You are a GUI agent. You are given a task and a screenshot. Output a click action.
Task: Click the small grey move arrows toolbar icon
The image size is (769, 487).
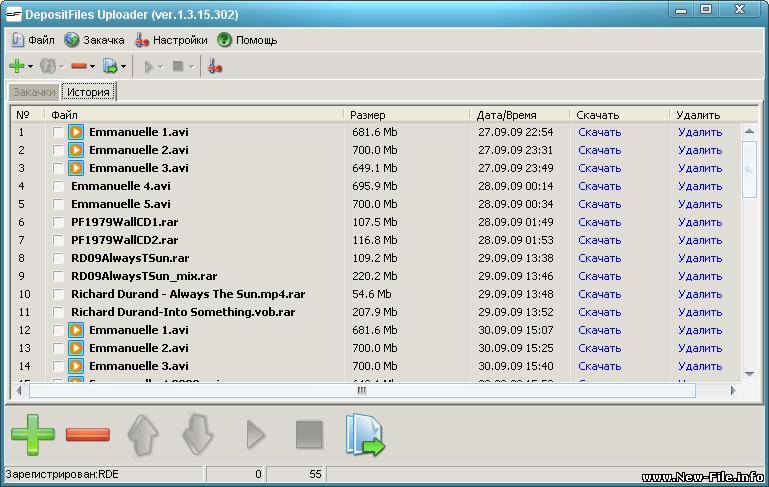click(48, 66)
